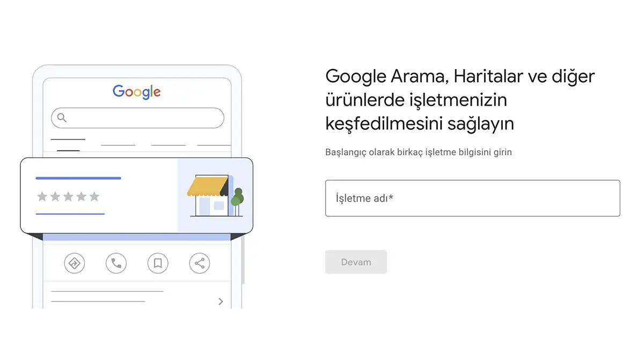The image size is (644, 338).
Task: Click the short blue line under the stars
Action: 70,214
